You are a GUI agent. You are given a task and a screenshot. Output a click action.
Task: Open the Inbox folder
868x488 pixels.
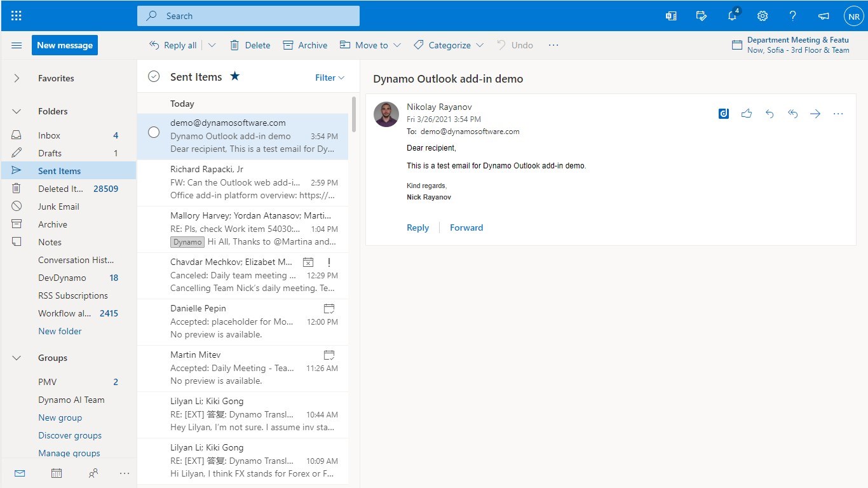click(49, 135)
